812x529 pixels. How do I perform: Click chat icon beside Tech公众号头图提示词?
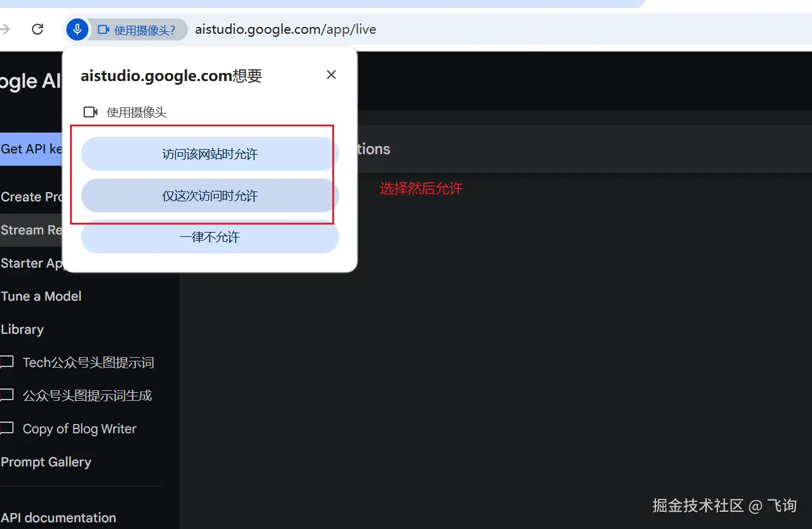(x=6, y=363)
